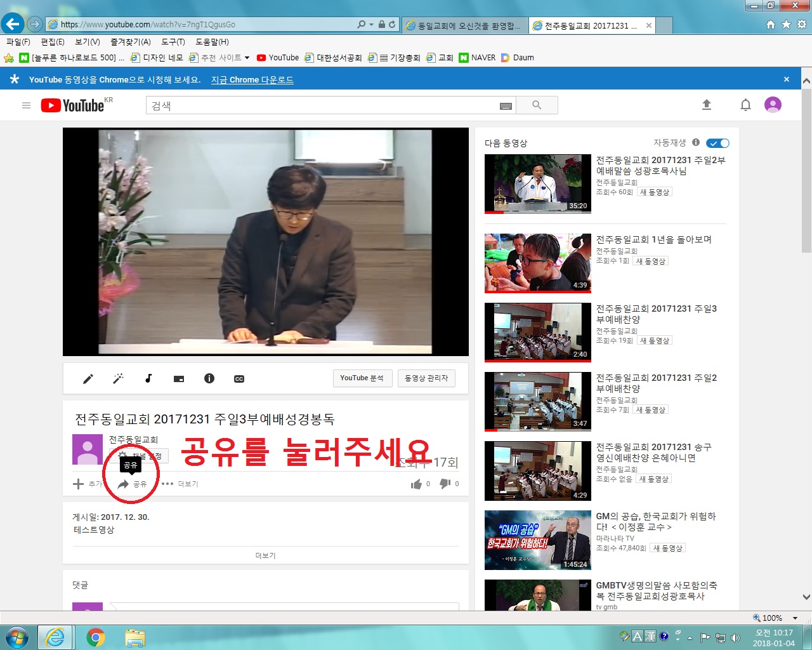Open the 즐겨찾기(A) menu

[x=130, y=42]
